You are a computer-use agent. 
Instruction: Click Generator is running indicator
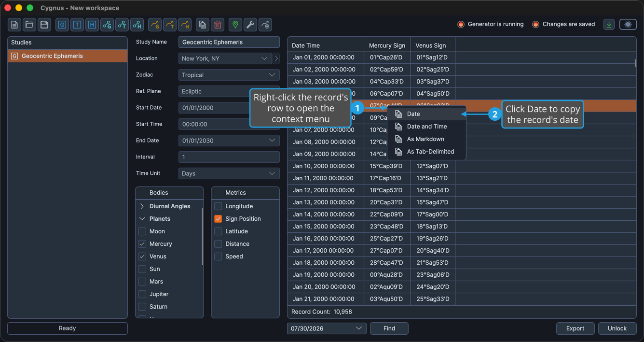(491, 24)
